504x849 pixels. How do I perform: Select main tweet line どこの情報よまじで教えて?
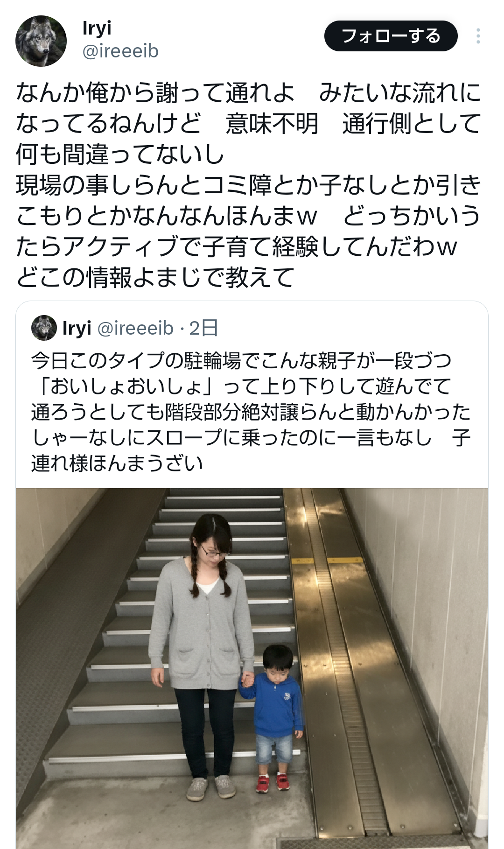coord(155,277)
